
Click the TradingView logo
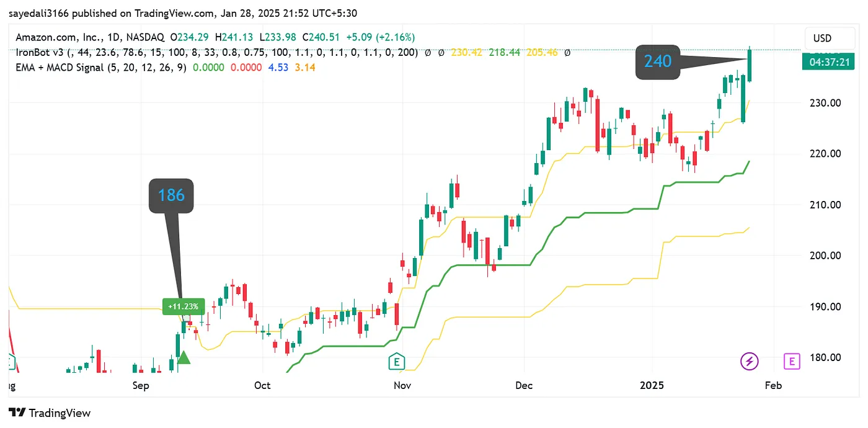tap(50, 413)
